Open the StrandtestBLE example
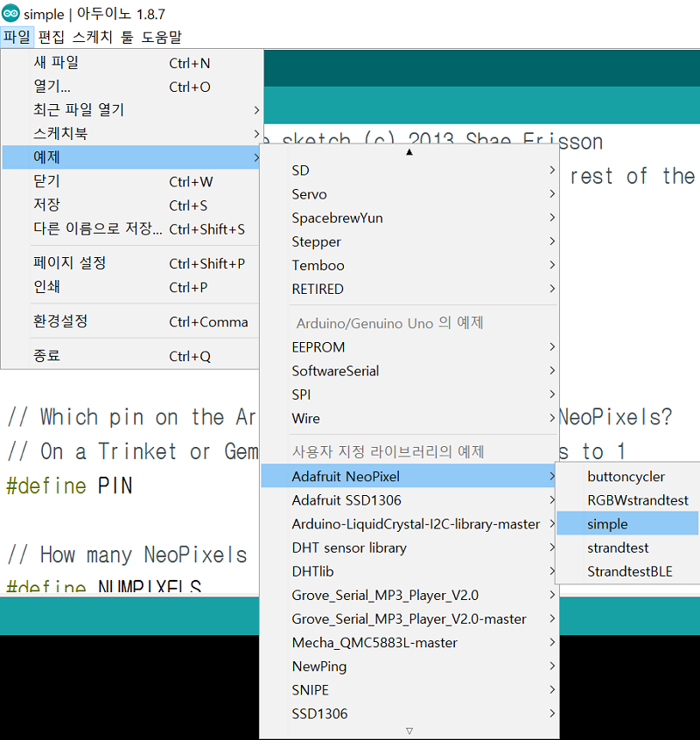The image size is (700, 740). 627,571
